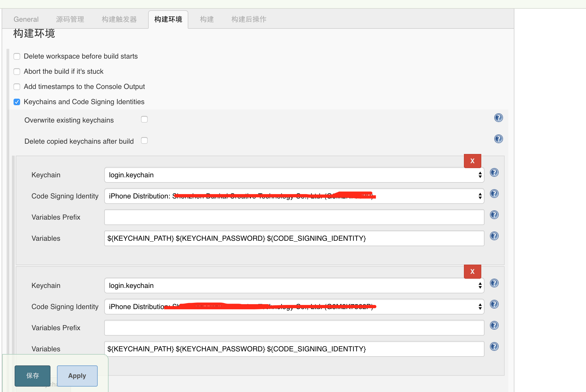Click help icon beside second Keychain dropdown
Image resolution: width=586 pixels, height=392 pixels.
coord(494,283)
